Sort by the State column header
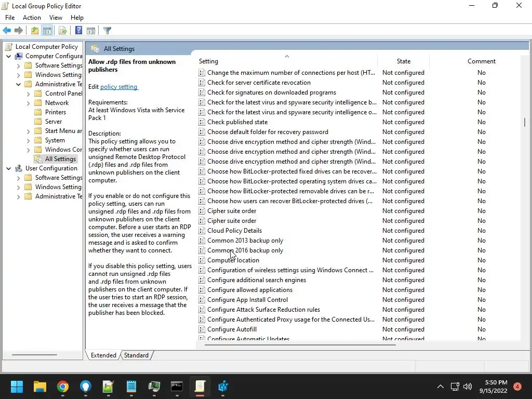Screen dimensions: 532x399 point(403,61)
